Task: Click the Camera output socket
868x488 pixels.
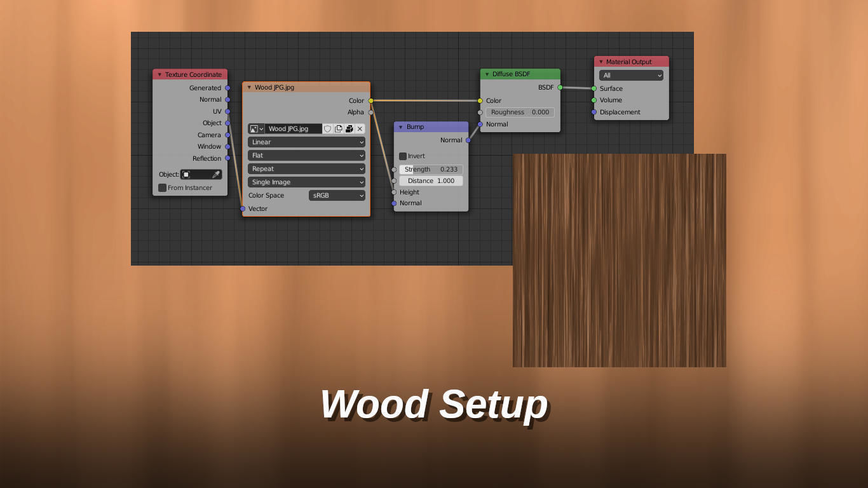Action: (x=227, y=135)
